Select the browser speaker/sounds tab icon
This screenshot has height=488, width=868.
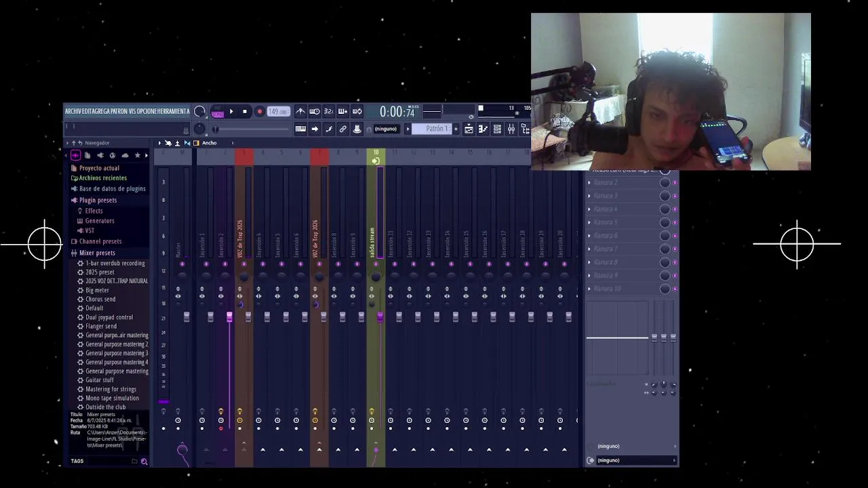coord(100,155)
